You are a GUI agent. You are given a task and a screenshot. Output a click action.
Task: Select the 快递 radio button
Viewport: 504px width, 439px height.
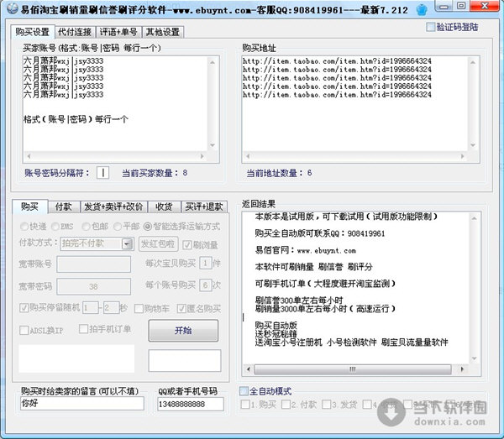pos(24,227)
